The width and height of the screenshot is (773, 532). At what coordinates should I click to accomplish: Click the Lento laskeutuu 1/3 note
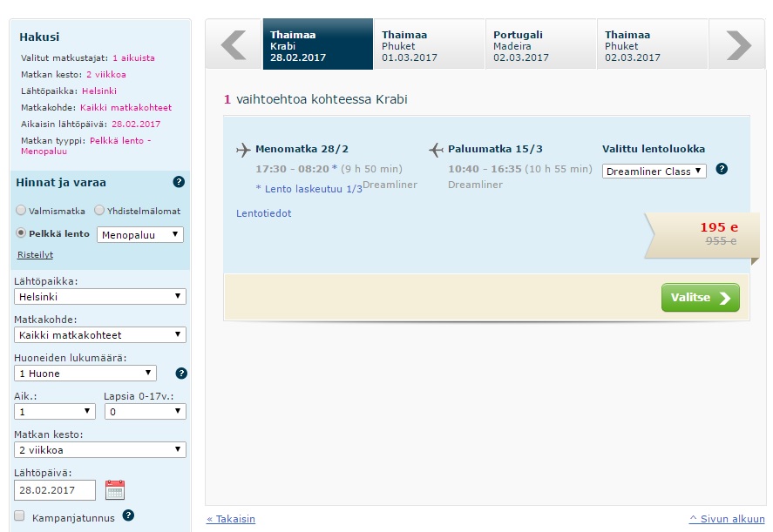tap(309, 189)
